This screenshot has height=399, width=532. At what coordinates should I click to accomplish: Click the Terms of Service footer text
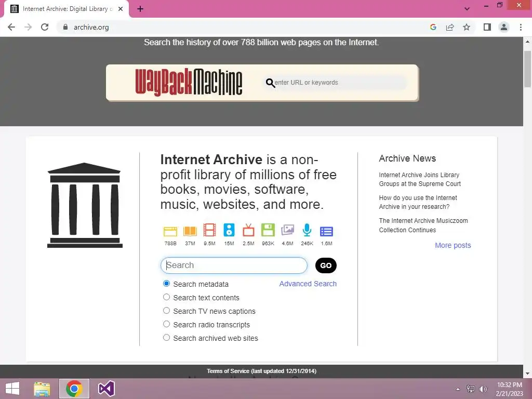262,371
